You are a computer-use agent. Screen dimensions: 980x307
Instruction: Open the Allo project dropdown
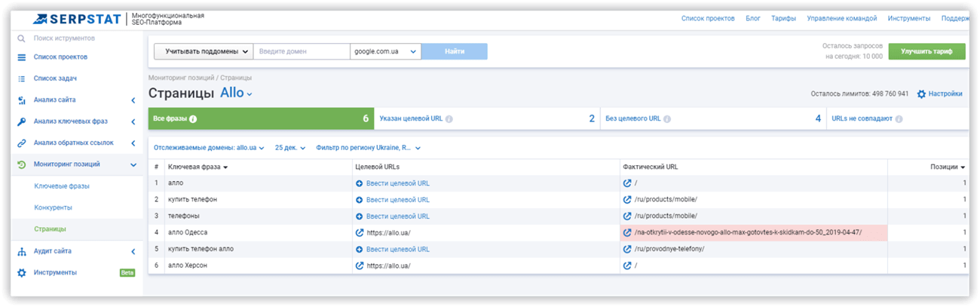[x=236, y=94]
